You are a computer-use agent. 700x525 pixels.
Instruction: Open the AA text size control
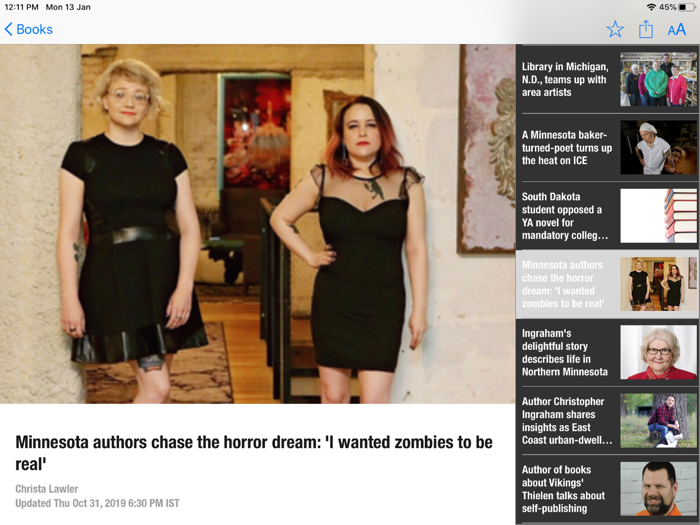click(676, 30)
